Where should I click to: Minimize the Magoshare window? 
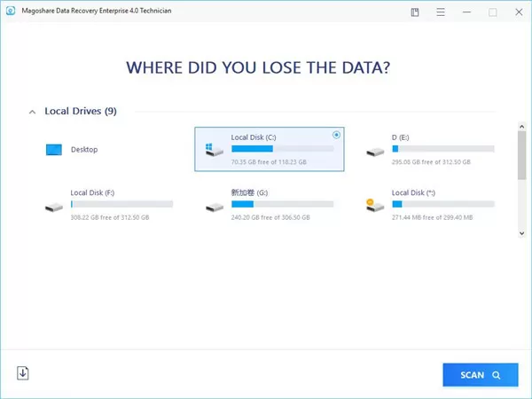[x=466, y=12]
